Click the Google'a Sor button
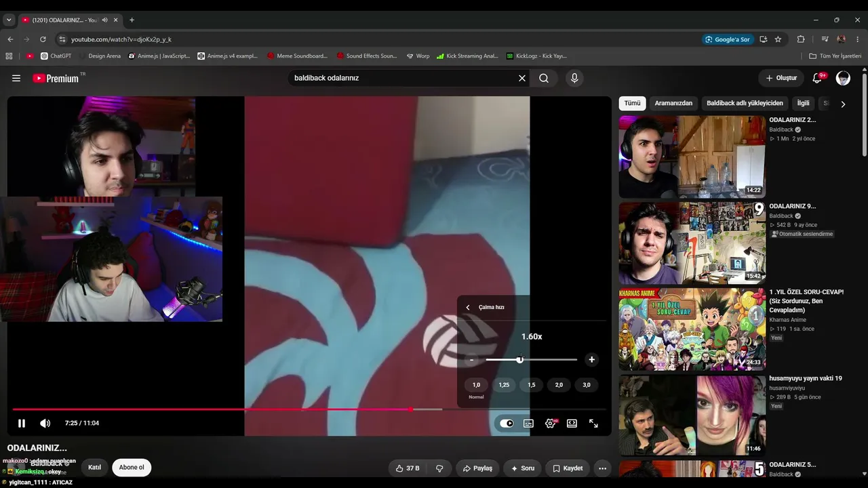 [x=728, y=39]
